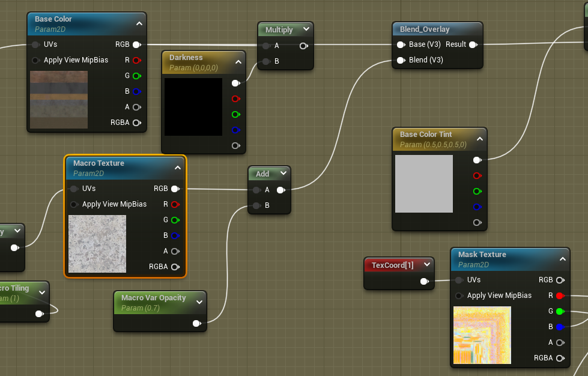Select the Base Color node title
The width and height of the screenshot is (588, 376).
click(53, 19)
